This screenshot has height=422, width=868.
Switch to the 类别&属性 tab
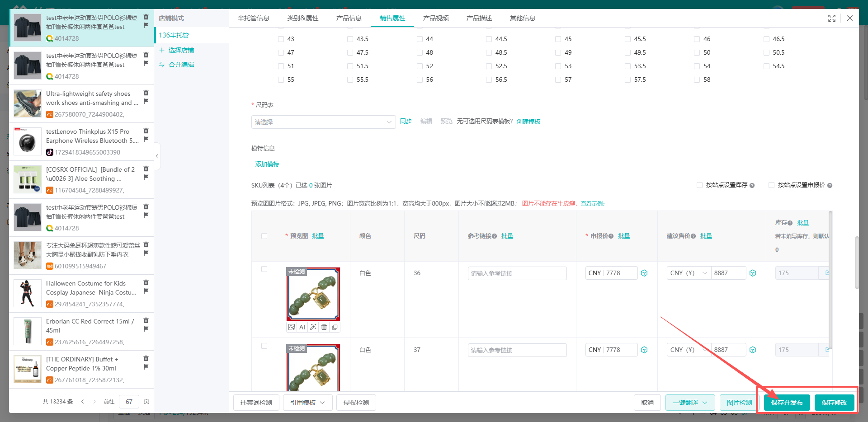(302, 18)
